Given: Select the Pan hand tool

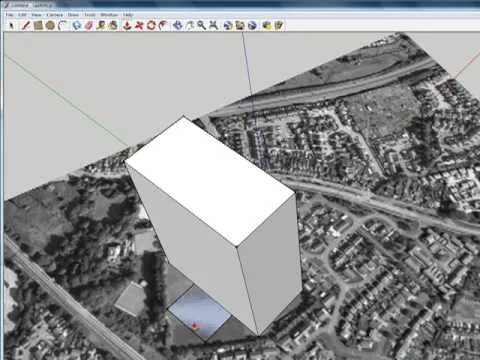Looking at the screenshot, I should (x=190, y=25).
